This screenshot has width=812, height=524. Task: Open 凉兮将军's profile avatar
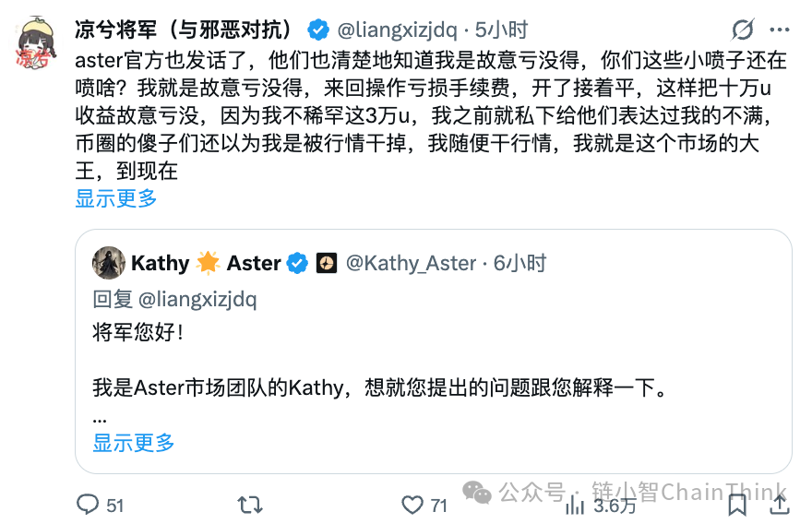(x=38, y=42)
